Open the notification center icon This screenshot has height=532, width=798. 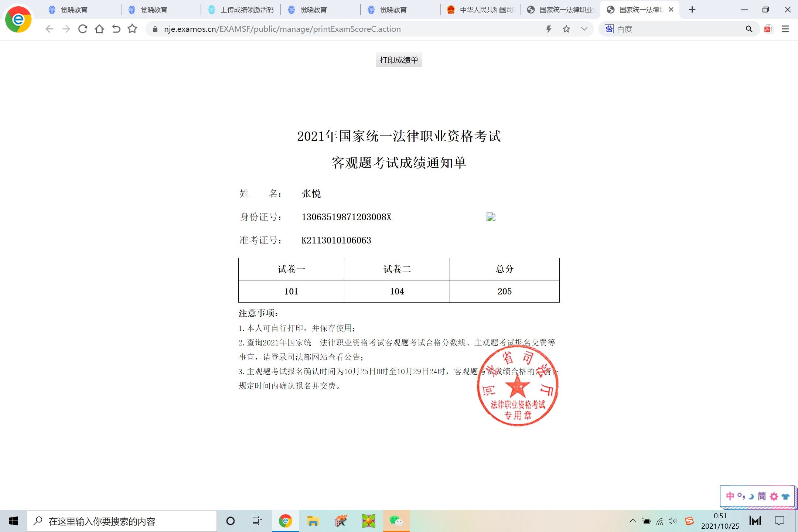tap(780, 521)
